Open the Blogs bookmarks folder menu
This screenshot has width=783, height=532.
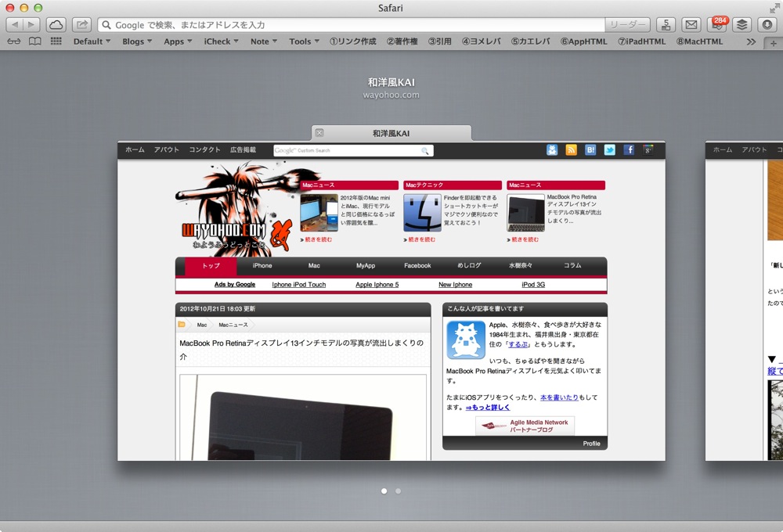137,41
